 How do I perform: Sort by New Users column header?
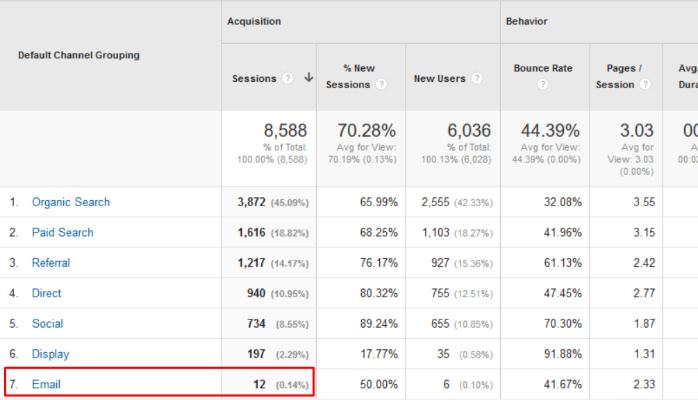[x=440, y=79]
